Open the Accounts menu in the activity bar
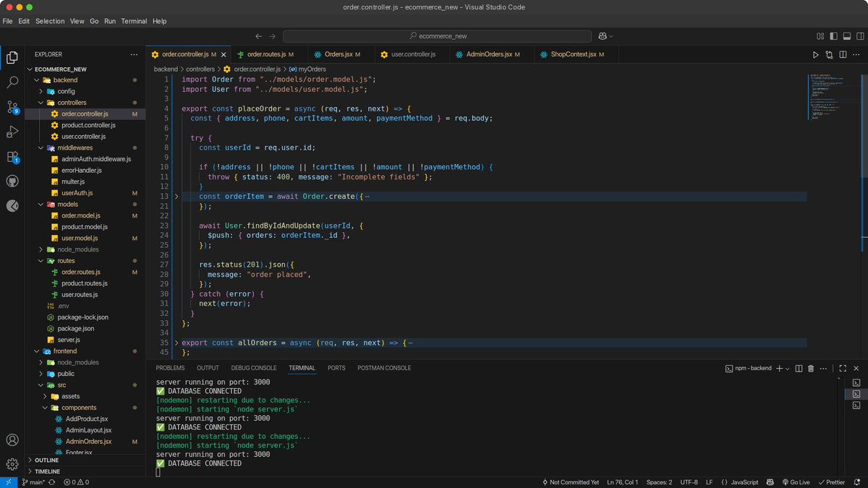This screenshot has width=868, height=488. tap(12, 440)
